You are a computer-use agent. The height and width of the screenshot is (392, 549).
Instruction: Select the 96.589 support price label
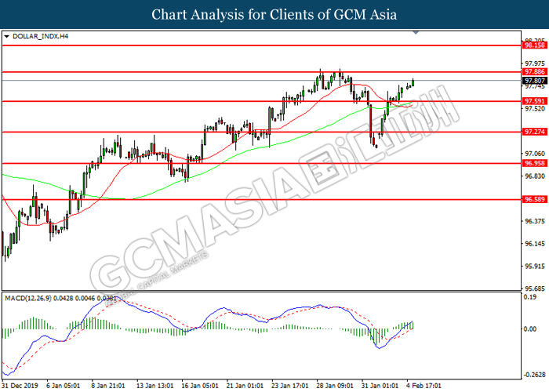(x=534, y=199)
